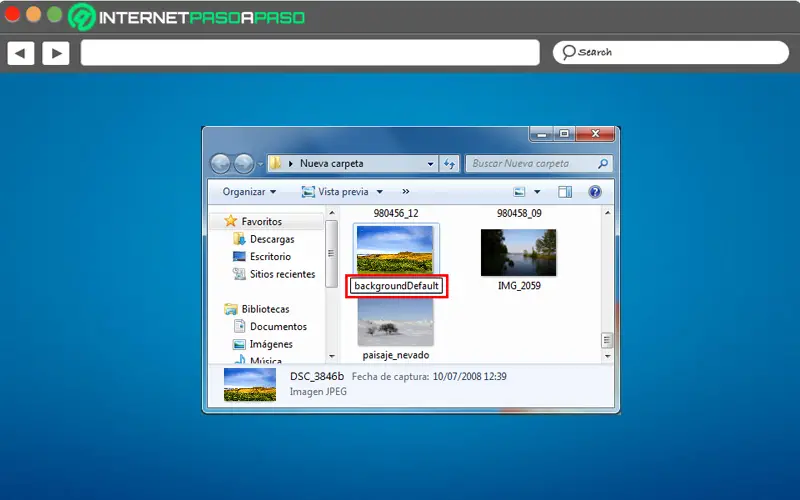Open Documentos library
Image resolution: width=800 pixels, height=500 pixels.
coord(278,327)
